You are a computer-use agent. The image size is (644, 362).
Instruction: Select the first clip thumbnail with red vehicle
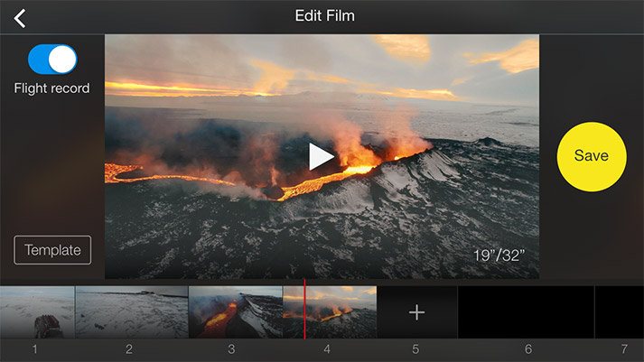click(37, 312)
